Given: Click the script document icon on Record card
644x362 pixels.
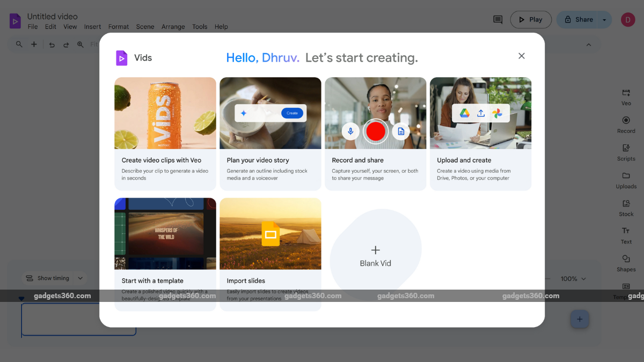Looking at the screenshot, I should pyautogui.click(x=401, y=131).
